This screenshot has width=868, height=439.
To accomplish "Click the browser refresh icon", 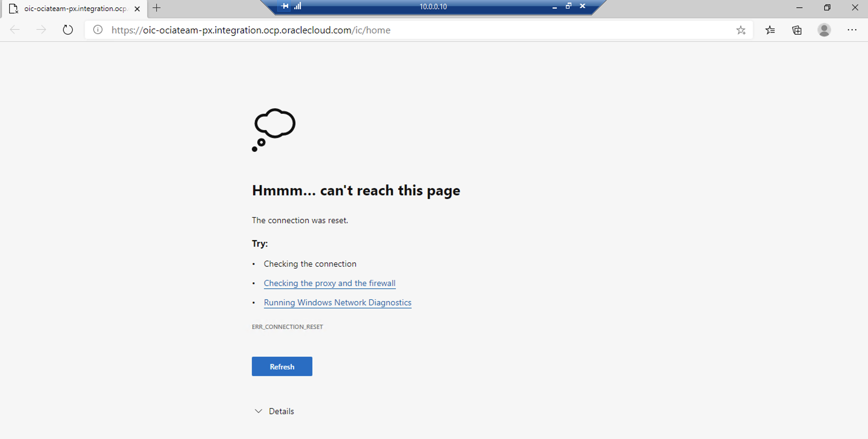I will click(68, 30).
